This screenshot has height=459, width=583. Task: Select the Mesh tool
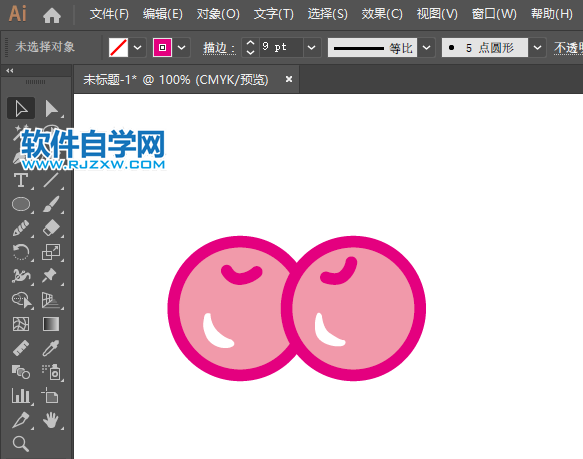click(21, 324)
